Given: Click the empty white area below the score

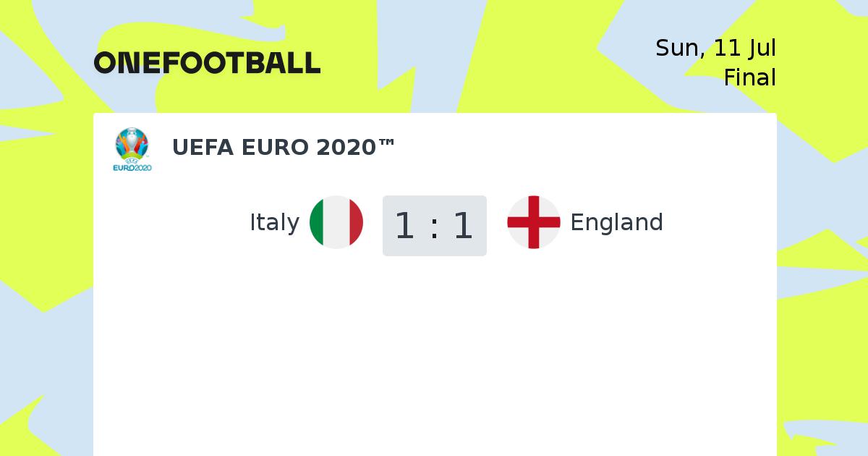Looking at the screenshot, I should [435, 355].
